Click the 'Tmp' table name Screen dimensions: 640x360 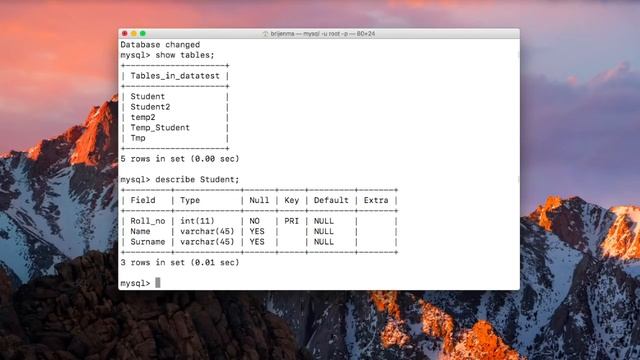138,138
